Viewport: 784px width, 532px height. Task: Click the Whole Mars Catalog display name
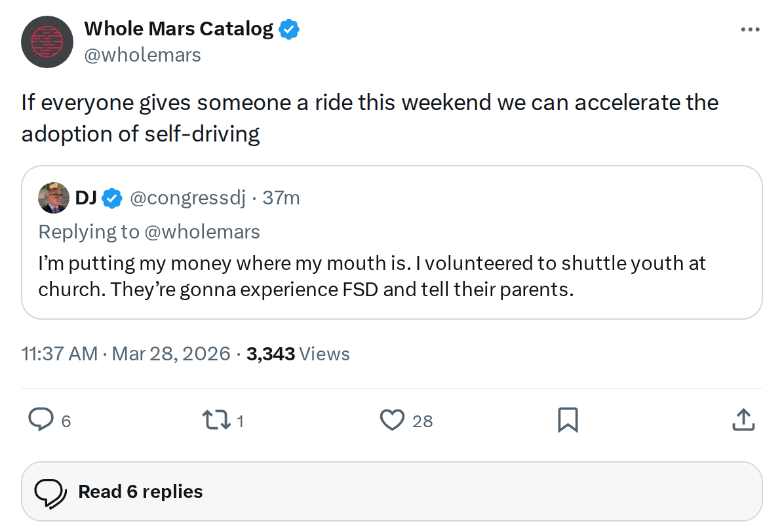click(178, 29)
